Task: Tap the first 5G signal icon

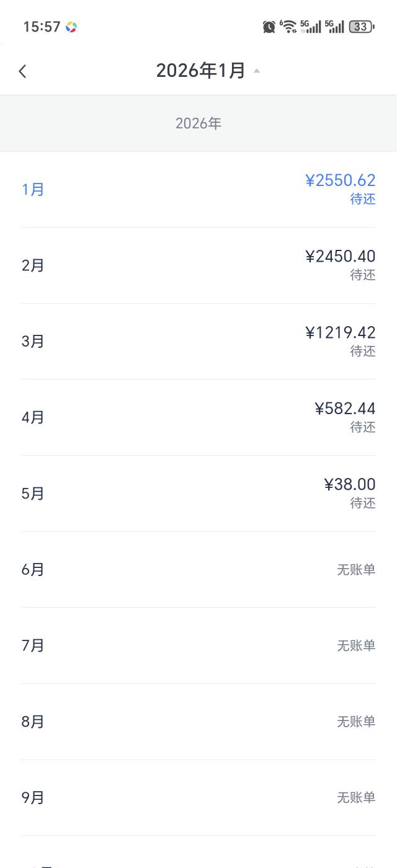Action: click(311, 27)
